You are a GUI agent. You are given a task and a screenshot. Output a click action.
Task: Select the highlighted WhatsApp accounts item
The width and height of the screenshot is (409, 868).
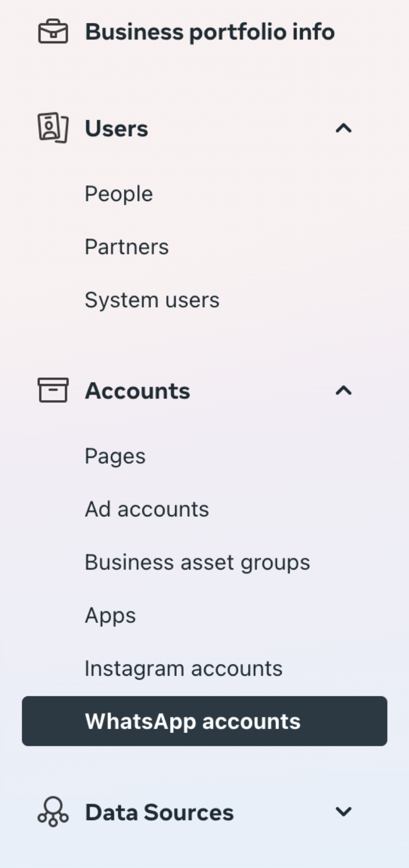point(205,721)
